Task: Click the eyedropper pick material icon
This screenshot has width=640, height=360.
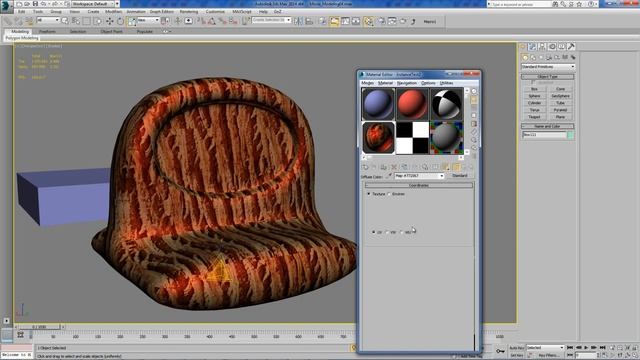Action: pos(389,176)
